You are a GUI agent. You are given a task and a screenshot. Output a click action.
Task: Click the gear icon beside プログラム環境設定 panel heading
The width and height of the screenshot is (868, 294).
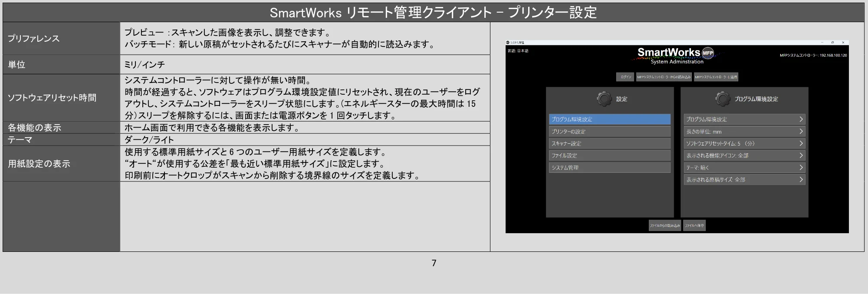point(723,99)
